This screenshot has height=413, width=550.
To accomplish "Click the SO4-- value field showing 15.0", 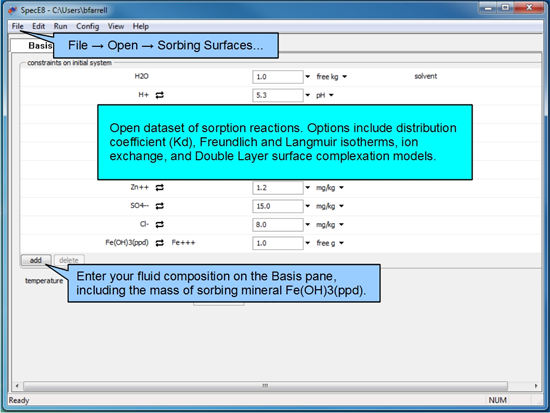I will click(277, 206).
